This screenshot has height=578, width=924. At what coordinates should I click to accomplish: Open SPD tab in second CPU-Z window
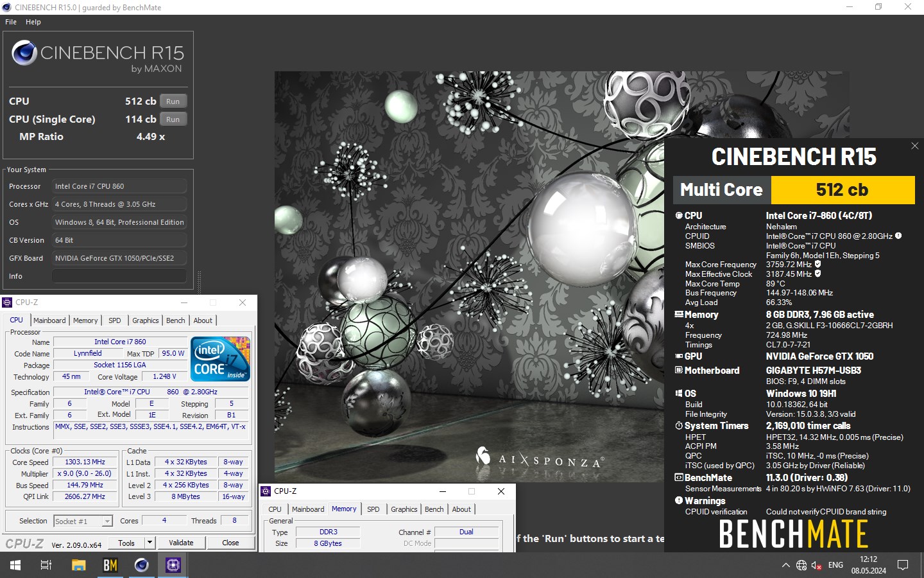(x=373, y=509)
